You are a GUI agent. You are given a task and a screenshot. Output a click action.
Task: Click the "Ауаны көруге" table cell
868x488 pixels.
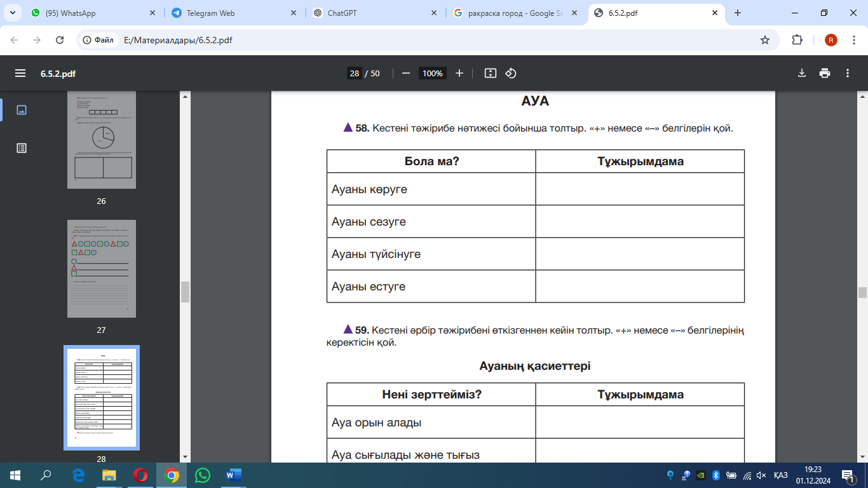click(431, 189)
